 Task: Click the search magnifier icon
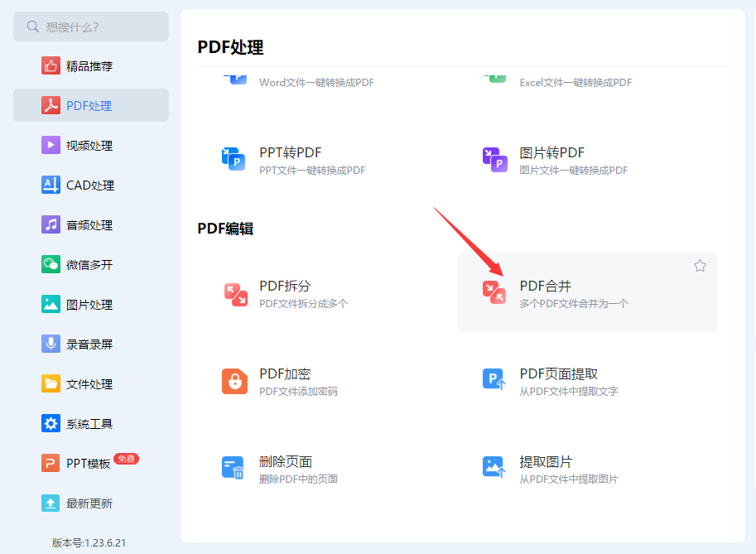point(33,26)
